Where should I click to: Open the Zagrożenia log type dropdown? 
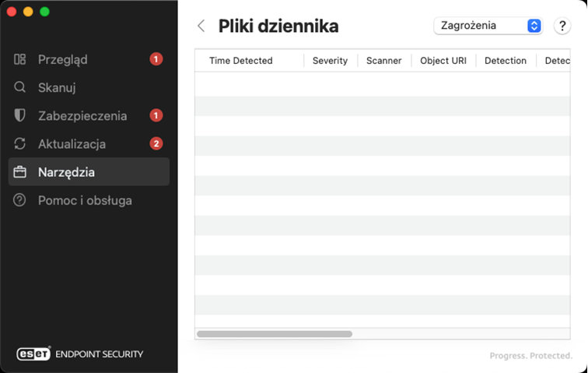(488, 26)
